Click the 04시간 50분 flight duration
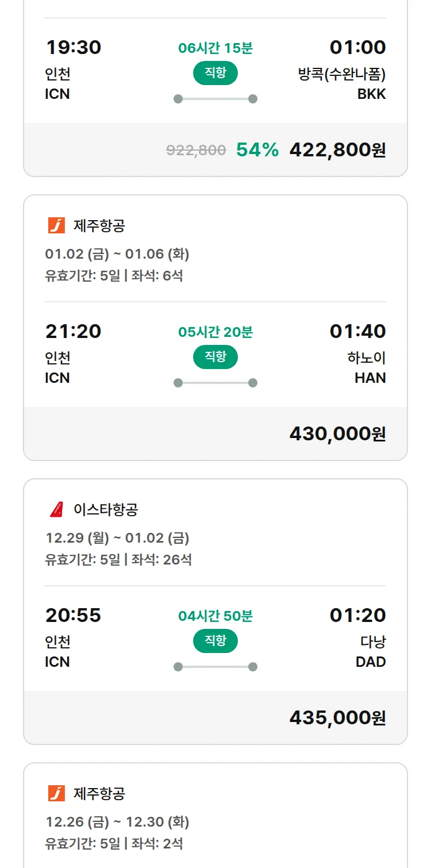 215,616
